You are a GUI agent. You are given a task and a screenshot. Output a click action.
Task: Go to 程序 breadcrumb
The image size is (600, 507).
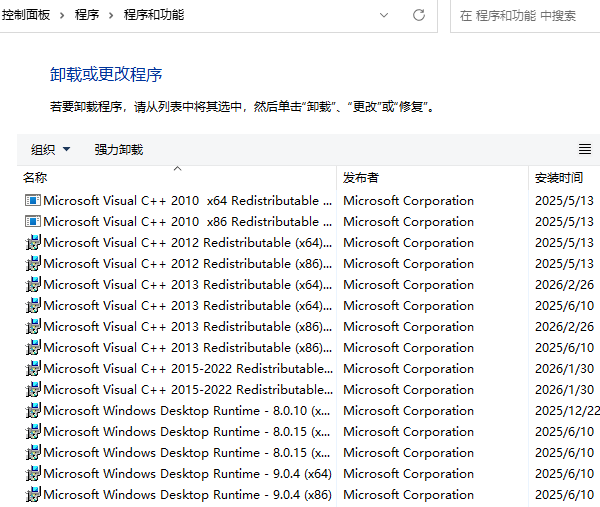[87, 15]
